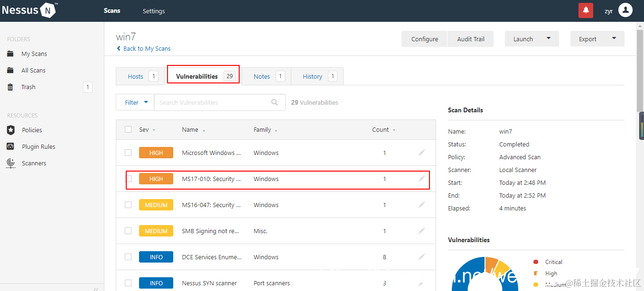Open Policies in sidebar
The width and height of the screenshot is (644, 291).
(x=32, y=130)
